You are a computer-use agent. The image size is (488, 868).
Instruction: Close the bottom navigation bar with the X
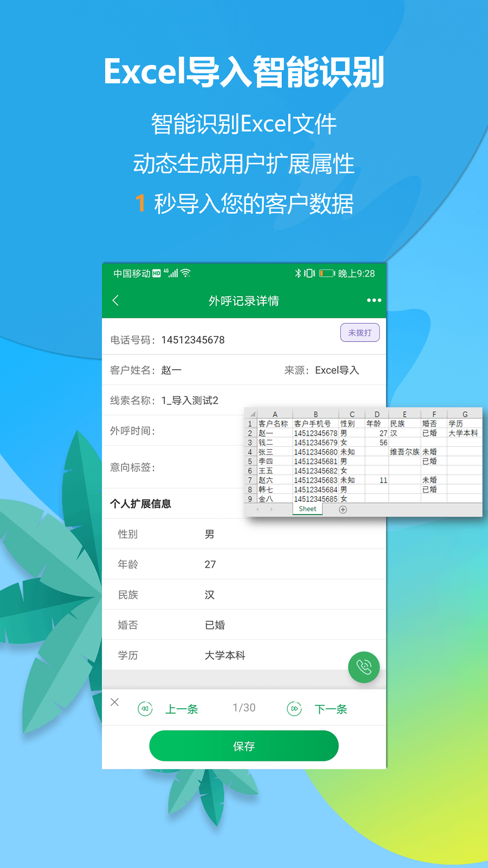pyautogui.click(x=115, y=702)
